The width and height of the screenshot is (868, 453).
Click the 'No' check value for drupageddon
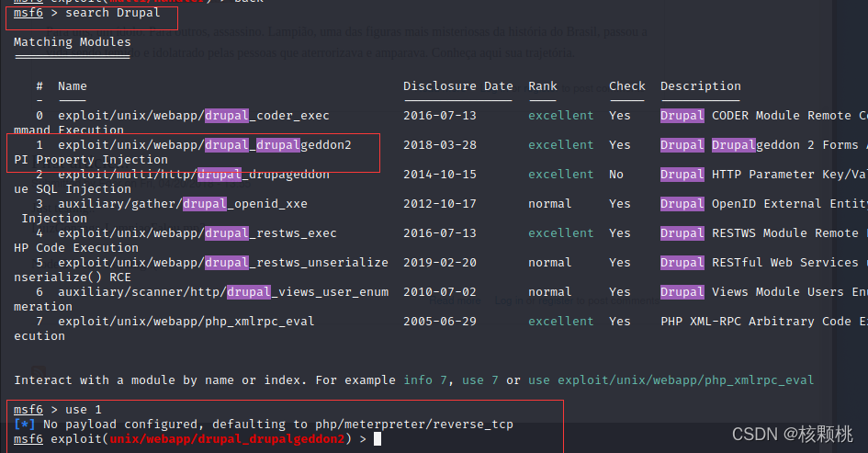coord(616,175)
